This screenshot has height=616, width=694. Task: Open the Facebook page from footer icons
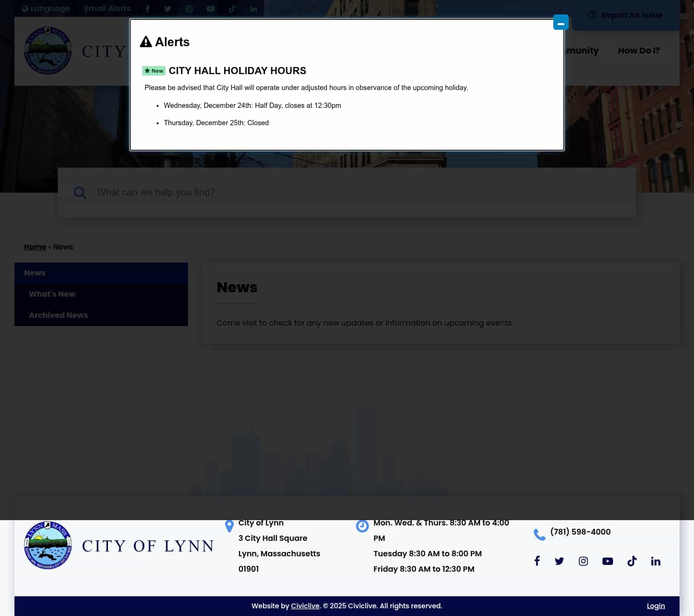tap(537, 561)
